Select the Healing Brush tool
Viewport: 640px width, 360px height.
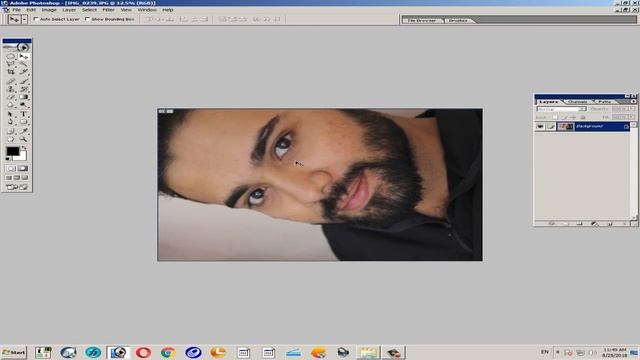coord(11,81)
